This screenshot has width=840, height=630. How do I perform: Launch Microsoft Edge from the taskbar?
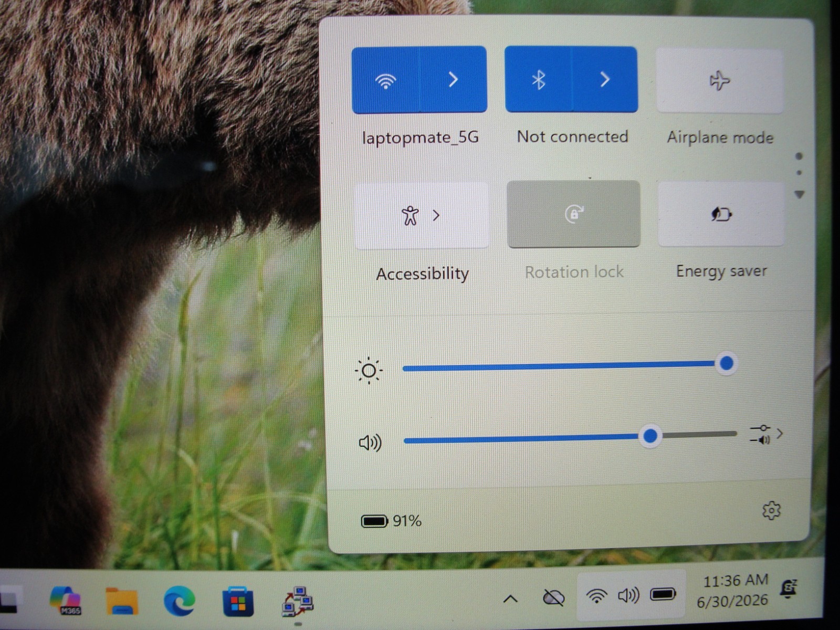point(179,600)
